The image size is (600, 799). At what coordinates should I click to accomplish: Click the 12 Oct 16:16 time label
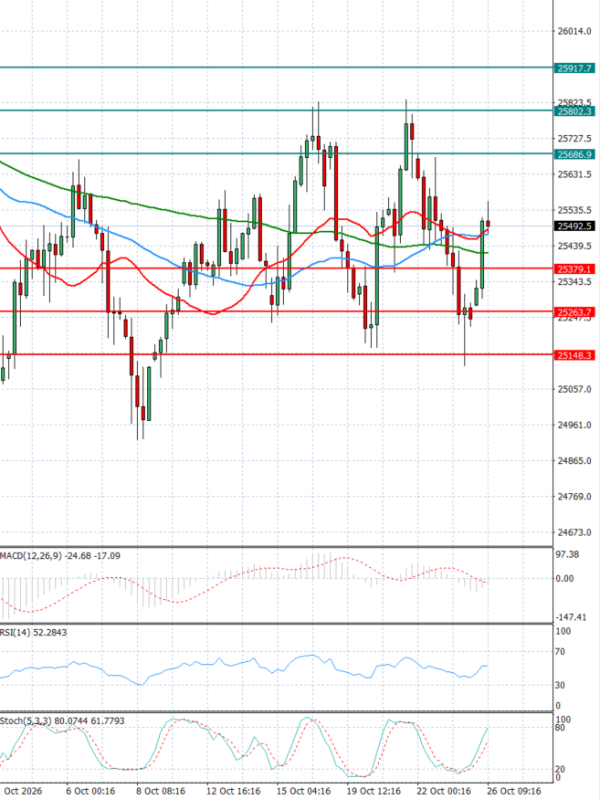(x=233, y=791)
